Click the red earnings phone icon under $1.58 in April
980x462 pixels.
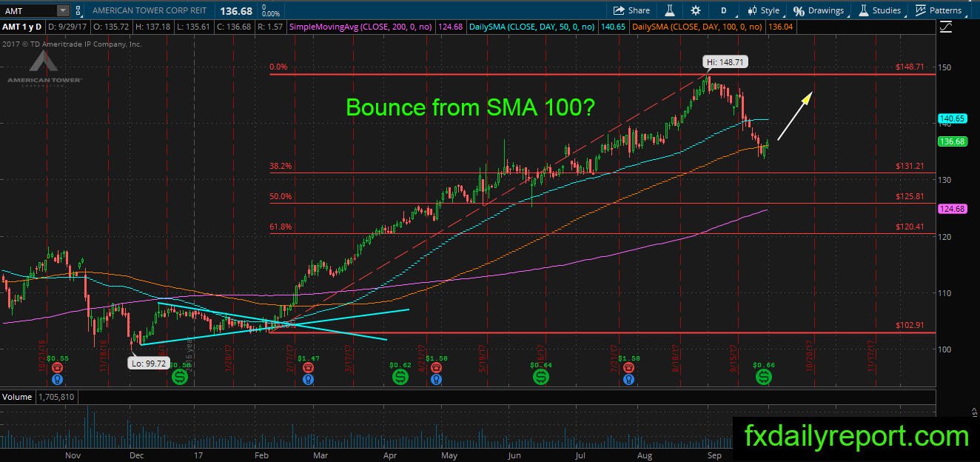pos(436,367)
